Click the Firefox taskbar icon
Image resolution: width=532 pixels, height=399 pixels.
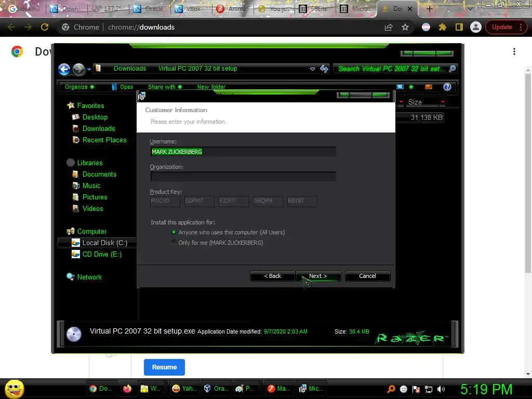[x=127, y=389]
